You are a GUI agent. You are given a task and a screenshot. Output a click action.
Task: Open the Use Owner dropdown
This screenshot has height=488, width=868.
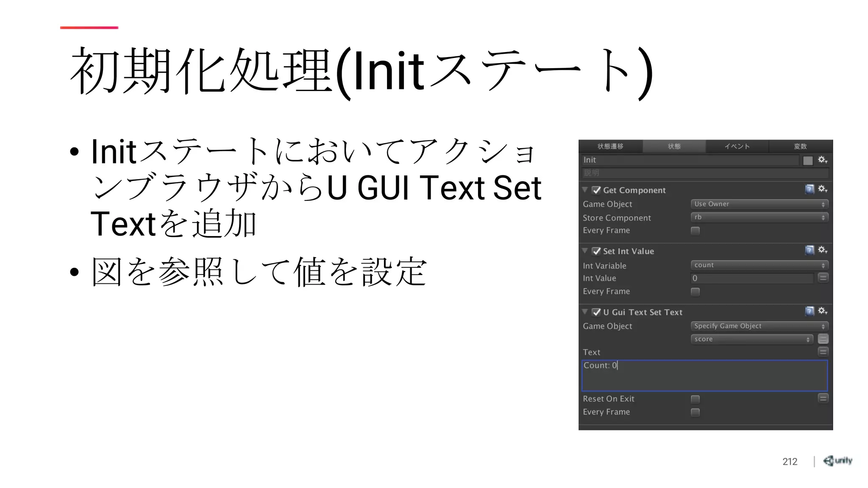tap(759, 204)
